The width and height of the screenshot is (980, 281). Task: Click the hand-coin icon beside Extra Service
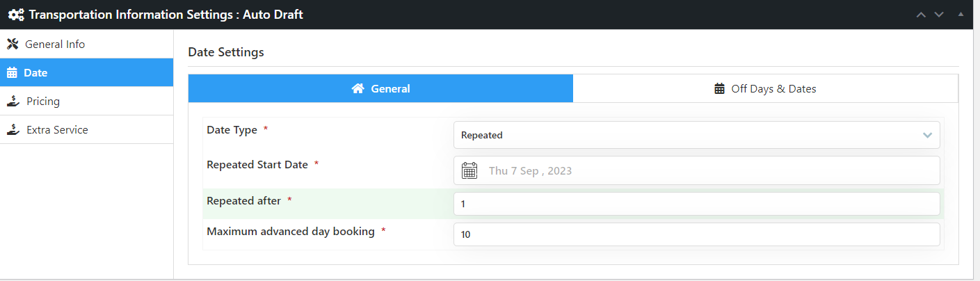(13, 130)
